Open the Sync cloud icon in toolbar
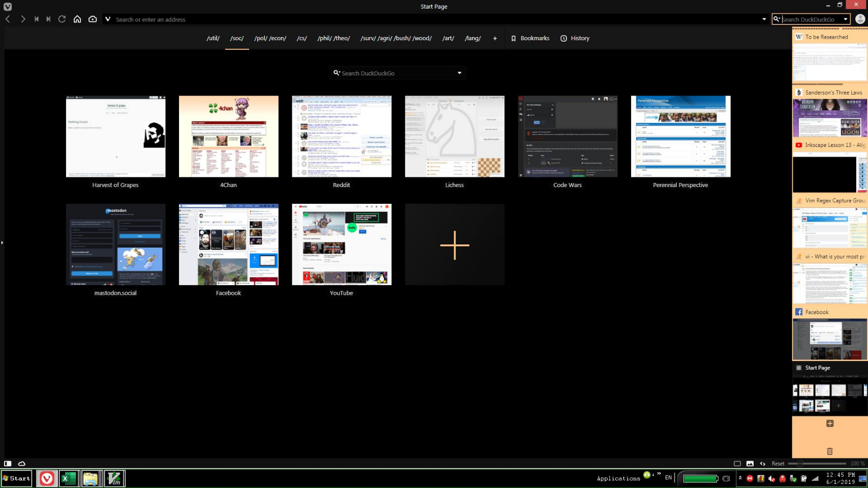Screen dimensions: 868x488 (93, 19)
